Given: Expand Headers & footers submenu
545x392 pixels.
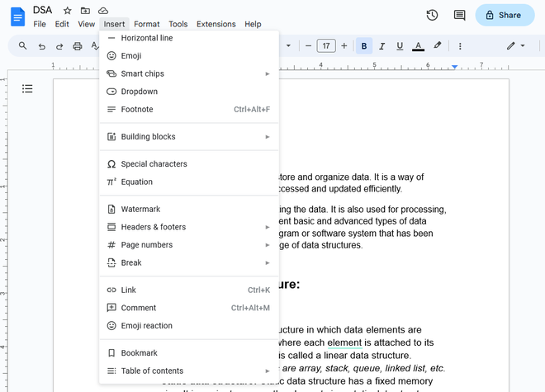Looking at the screenshot, I should (189, 227).
